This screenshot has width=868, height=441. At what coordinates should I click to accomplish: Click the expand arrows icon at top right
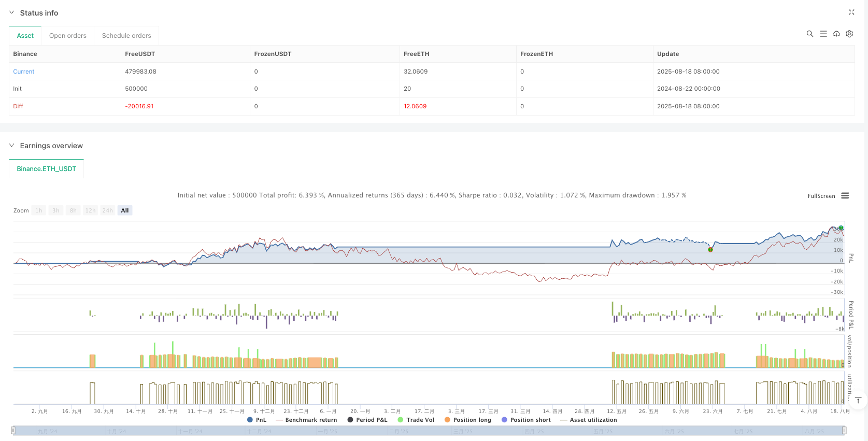(x=851, y=12)
